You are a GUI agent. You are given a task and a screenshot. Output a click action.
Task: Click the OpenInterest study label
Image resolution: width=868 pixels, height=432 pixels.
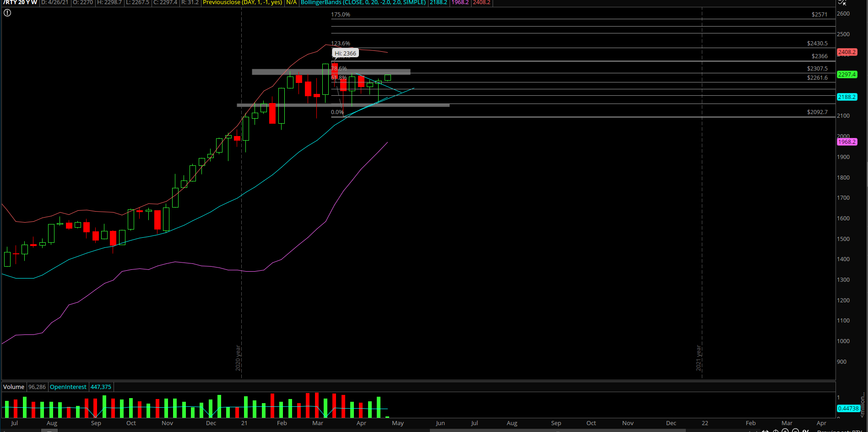[68, 387]
